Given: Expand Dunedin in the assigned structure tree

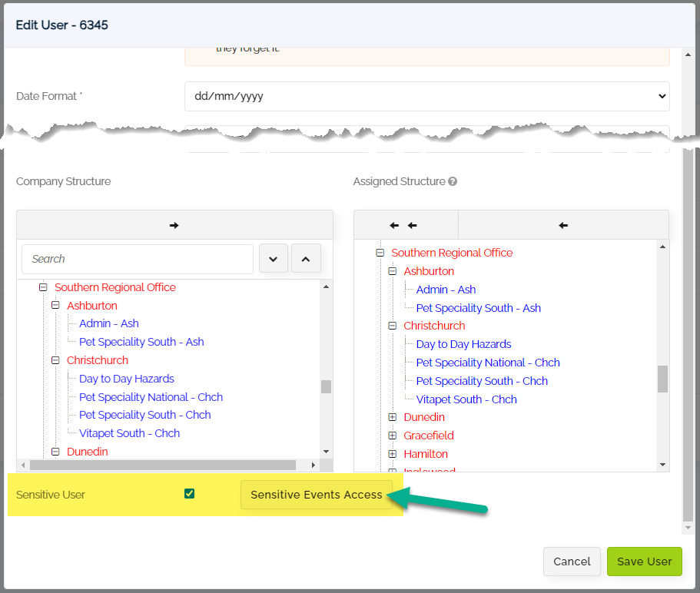Looking at the screenshot, I should point(393,417).
